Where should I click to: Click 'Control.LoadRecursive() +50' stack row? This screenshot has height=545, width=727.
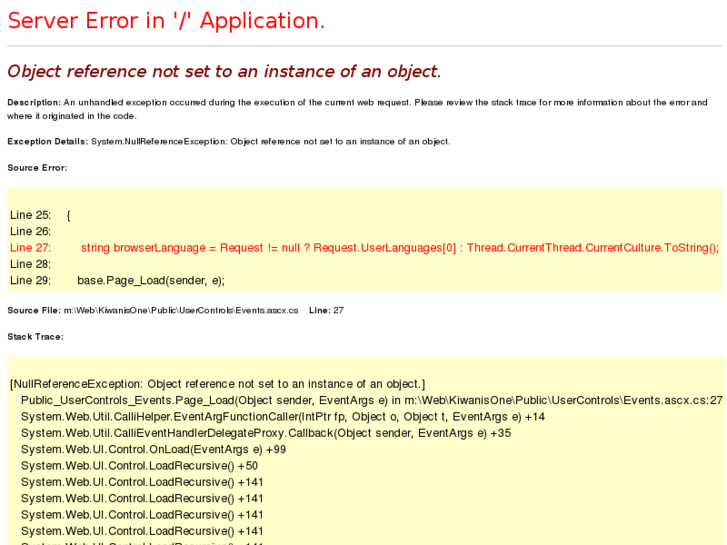pos(139,466)
